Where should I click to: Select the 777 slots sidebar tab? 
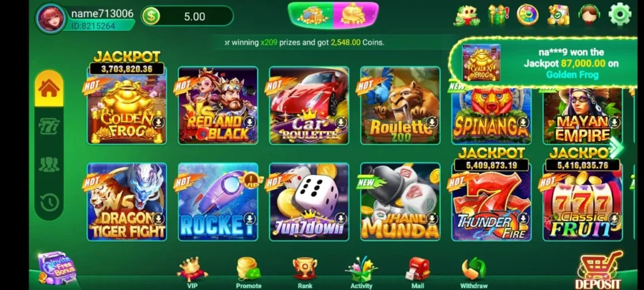[49, 127]
